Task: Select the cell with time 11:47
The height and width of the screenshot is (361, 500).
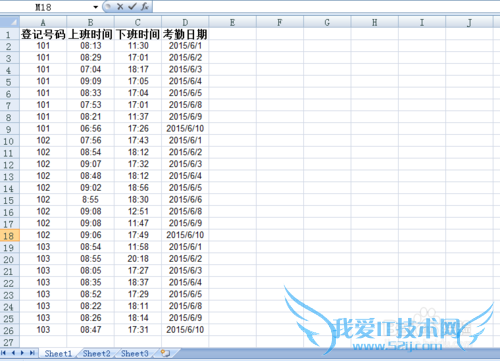Action: click(x=138, y=223)
